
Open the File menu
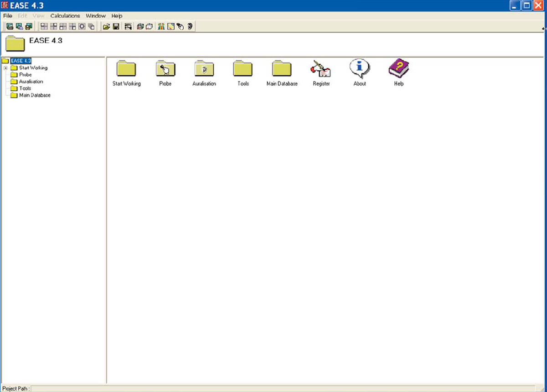click(x=7, y=16)
